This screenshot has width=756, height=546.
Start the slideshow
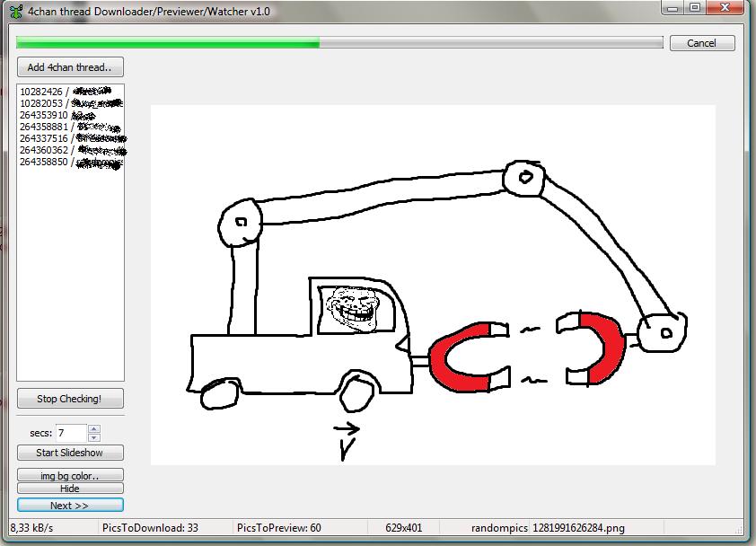(70, 453)
